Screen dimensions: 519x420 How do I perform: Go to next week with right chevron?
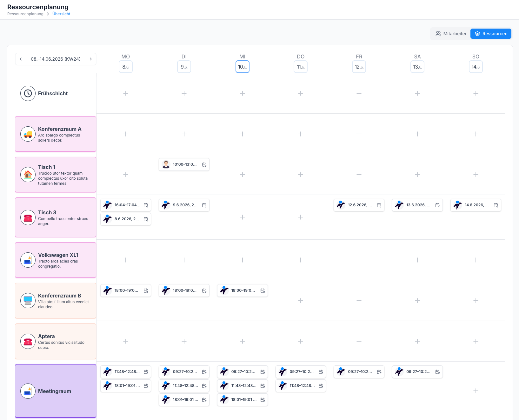90,59
